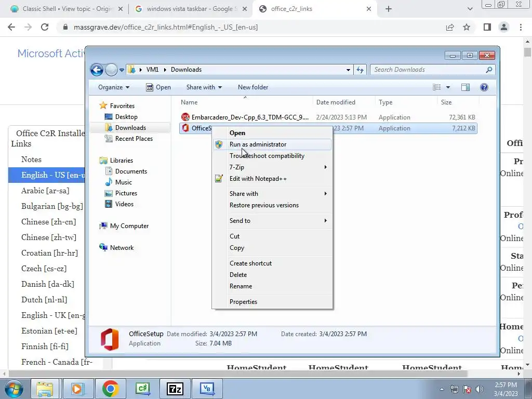The image size is (532, 399).
Task: Expand the Send to submenu
Action: click(x=272, y=221)
